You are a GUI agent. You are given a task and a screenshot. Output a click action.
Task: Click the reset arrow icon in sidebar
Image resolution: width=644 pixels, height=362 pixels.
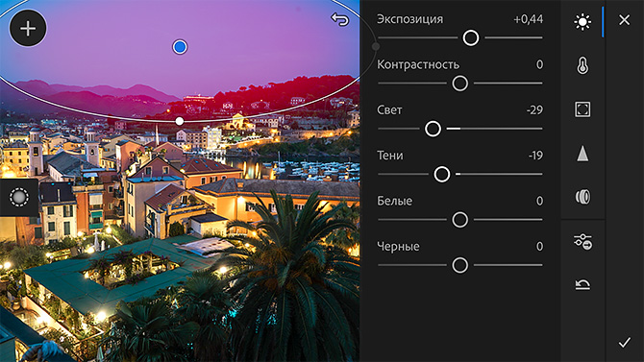582,284
